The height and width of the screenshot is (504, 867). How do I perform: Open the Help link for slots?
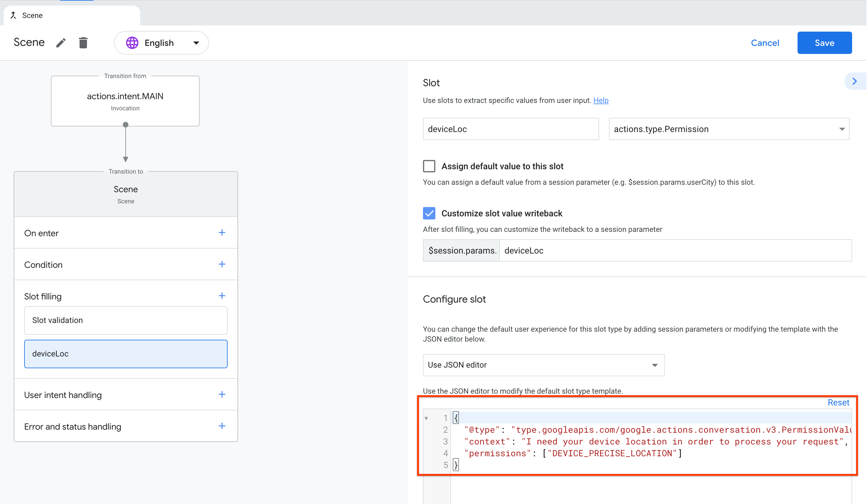pyautogui.click(x=601, y=100)
